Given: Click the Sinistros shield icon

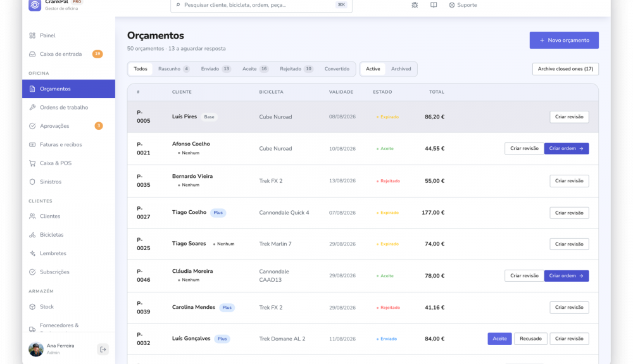Looking at the screenshot, I should pos(32,182).
